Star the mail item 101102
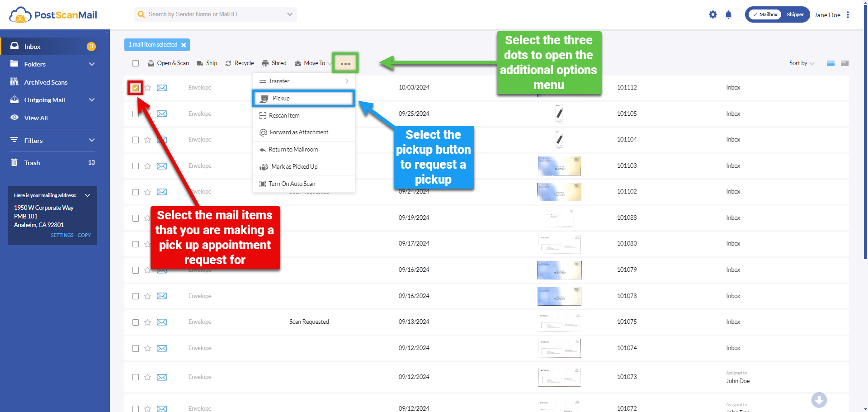Screen dimensions: 868x412 [147, 192]
